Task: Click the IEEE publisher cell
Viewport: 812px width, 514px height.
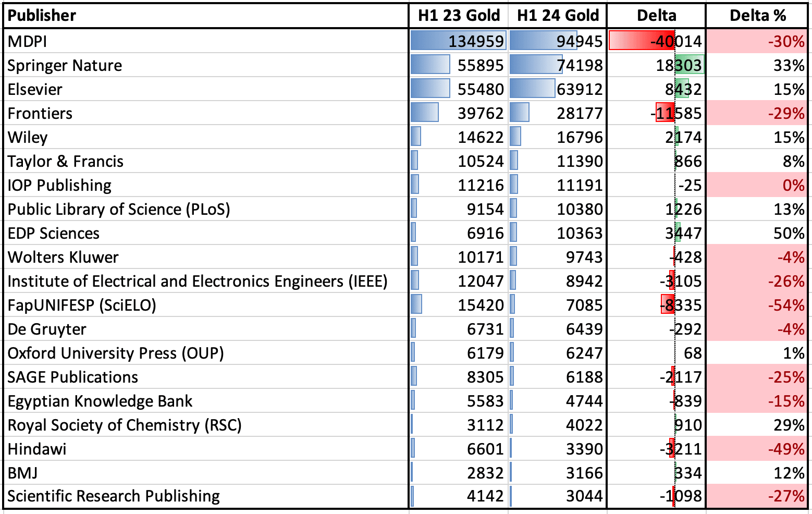Action: [x=206, y=280]
